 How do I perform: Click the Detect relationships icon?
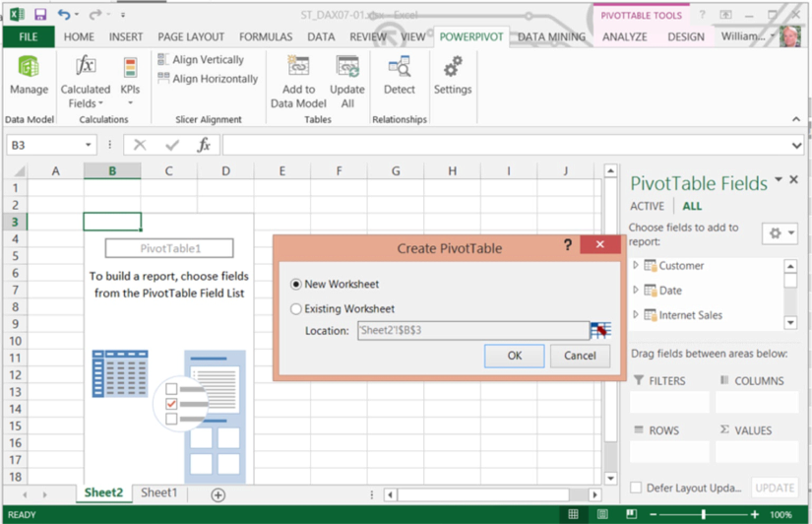[x=400, y=75]
